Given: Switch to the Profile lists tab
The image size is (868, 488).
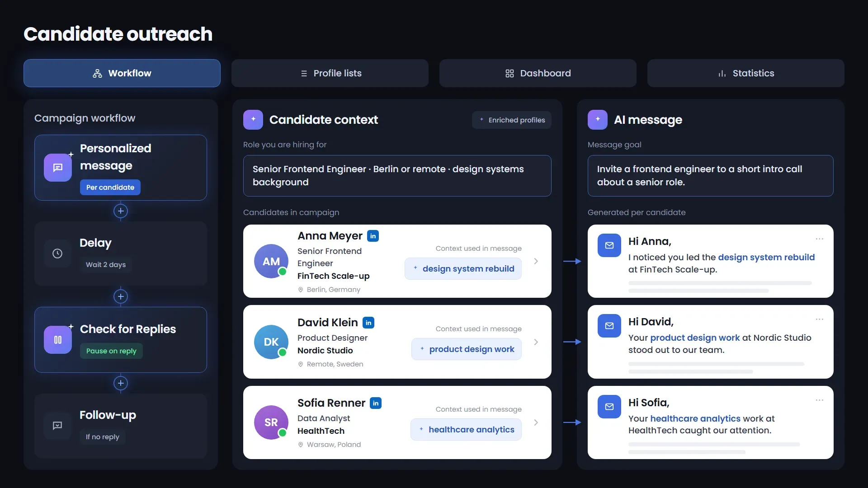Looking at the screenshot, I should point(330,73).
